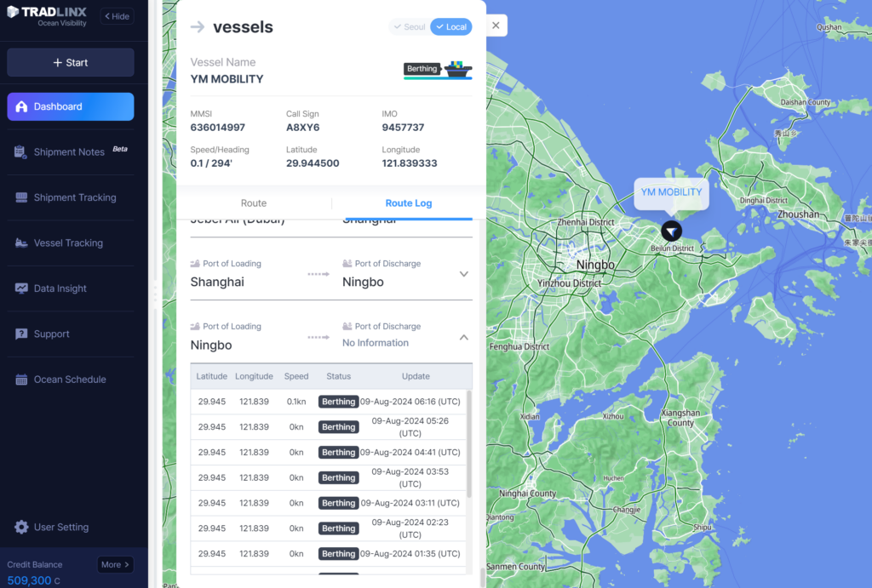Switch time zone toggle to Seoul
This screenshot has height=588, width=872.
(410, 26)
